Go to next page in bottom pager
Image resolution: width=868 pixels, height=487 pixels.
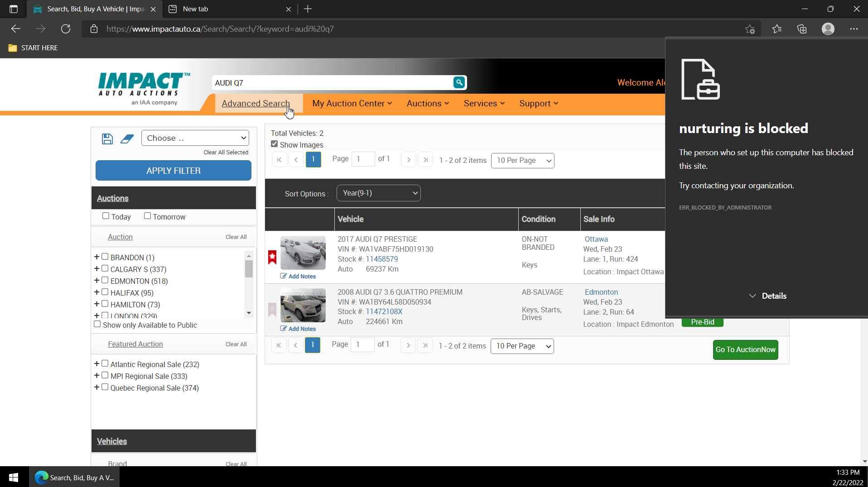408,345
